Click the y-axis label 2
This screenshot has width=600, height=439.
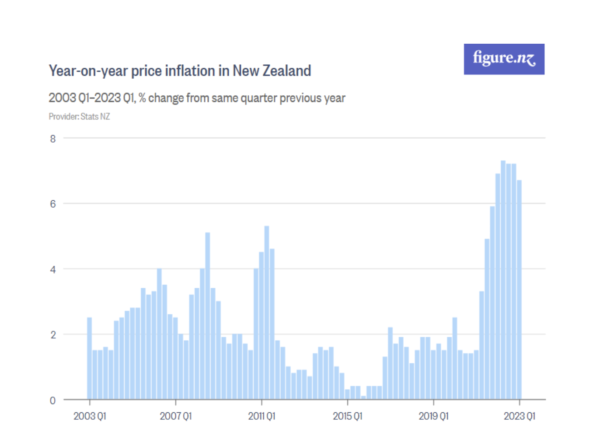point(53,335)
